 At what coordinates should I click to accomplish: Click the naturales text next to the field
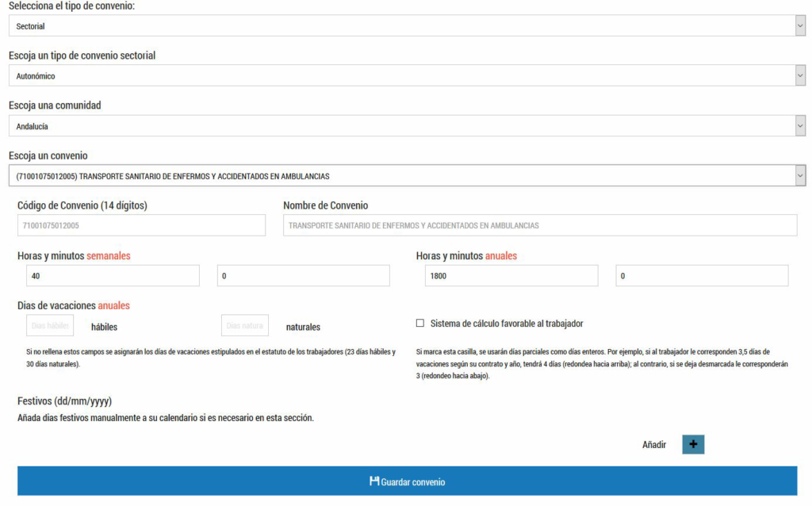click(303, 327)
